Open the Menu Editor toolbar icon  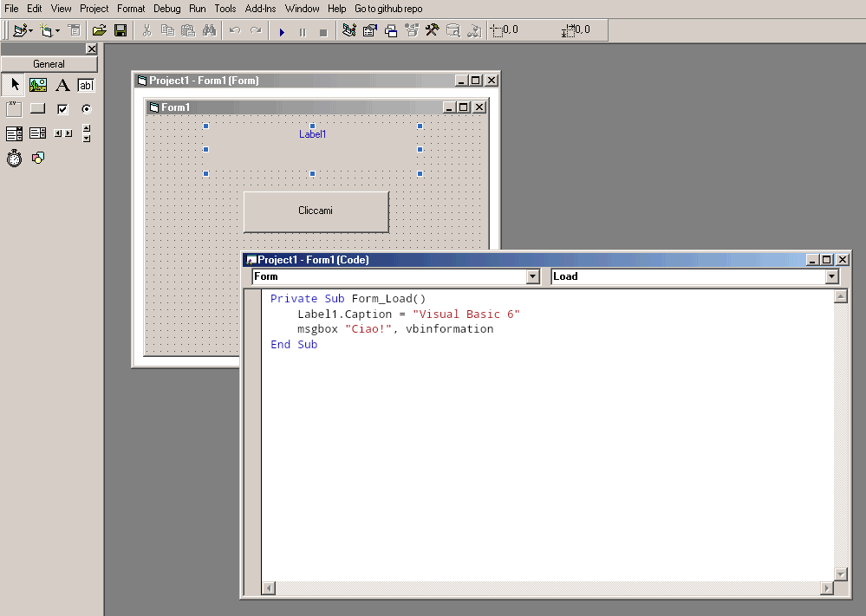[74, 30]
